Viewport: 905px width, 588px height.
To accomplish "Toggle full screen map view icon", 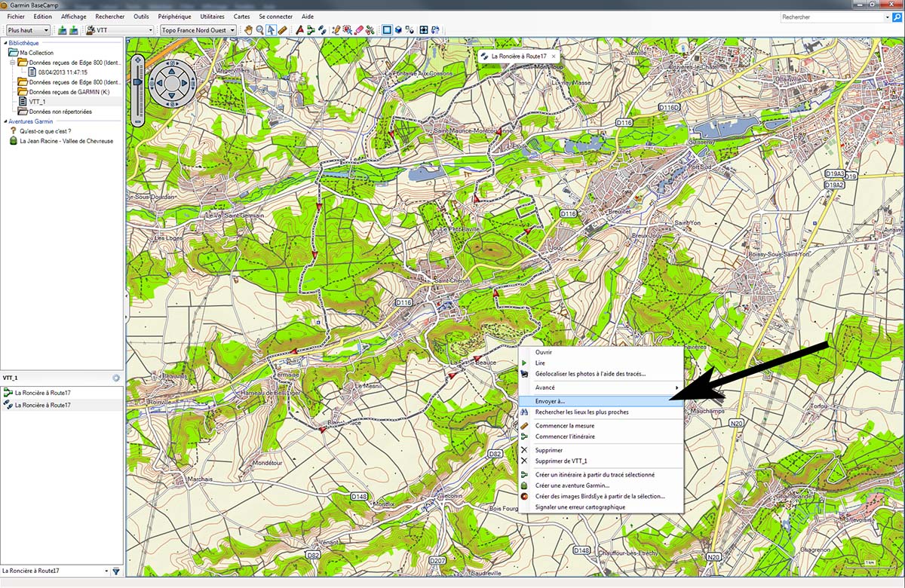I will pyautogui.click(x=424, y=30).
